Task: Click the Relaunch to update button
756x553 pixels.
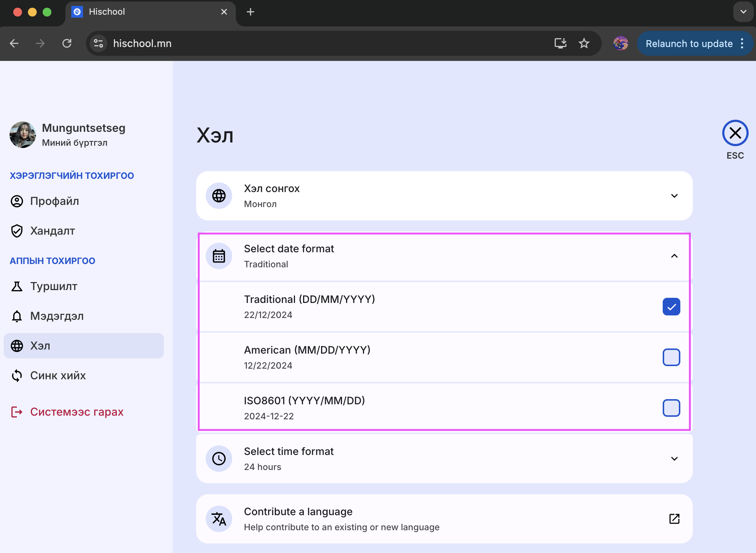Action: coord(689,43)
